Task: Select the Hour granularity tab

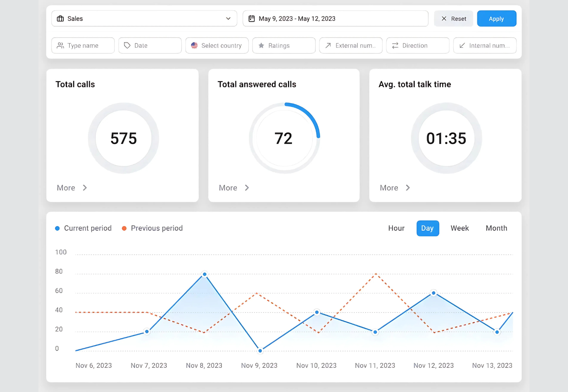Action: pos(396,228)
